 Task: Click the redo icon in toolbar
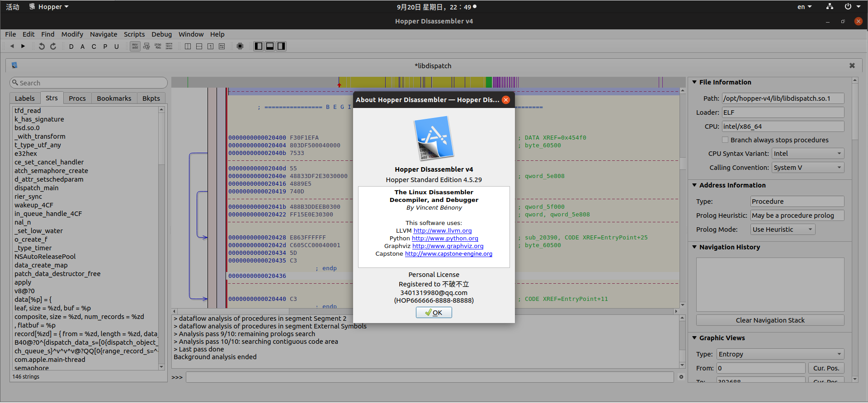[x=53, y=46]
